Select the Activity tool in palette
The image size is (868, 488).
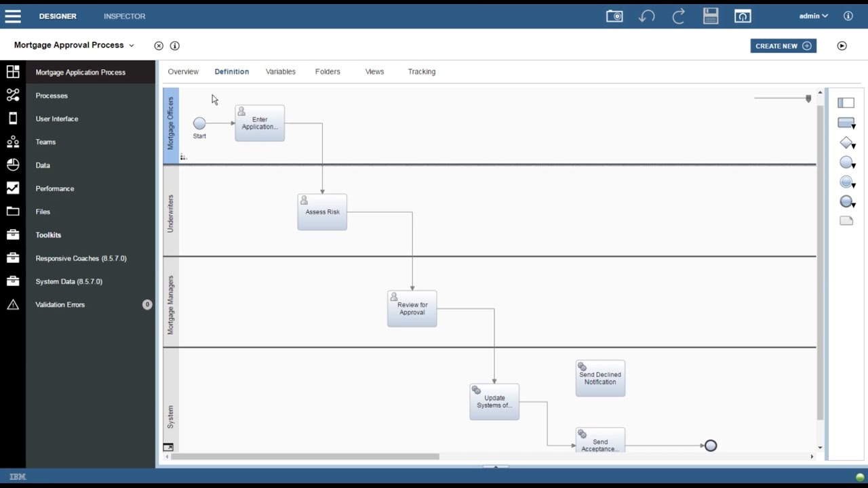tap(846, 123)
